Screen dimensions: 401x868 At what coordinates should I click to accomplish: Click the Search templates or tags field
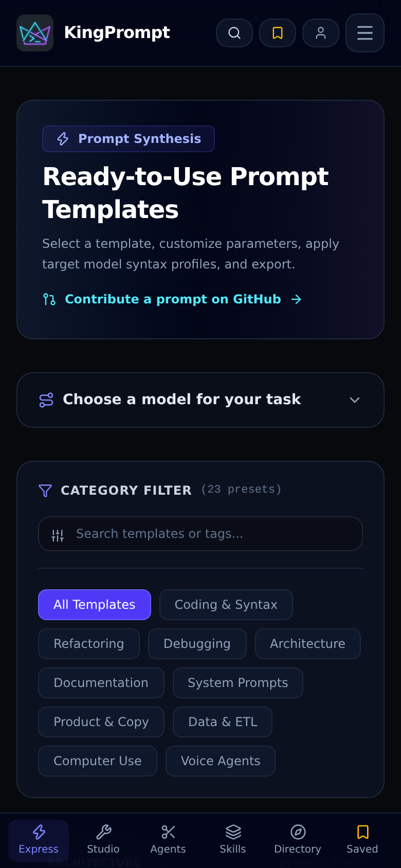(200, 534)
